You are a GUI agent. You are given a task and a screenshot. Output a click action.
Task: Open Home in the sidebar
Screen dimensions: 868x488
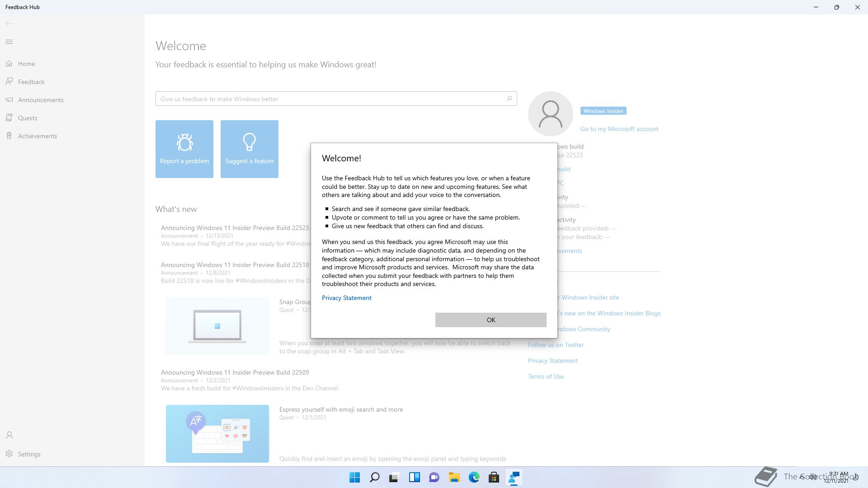[72, 64]
